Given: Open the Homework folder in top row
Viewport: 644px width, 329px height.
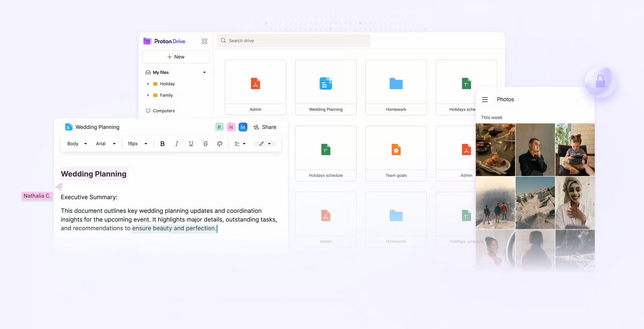Looking at the screenshot, I should 396,87.
